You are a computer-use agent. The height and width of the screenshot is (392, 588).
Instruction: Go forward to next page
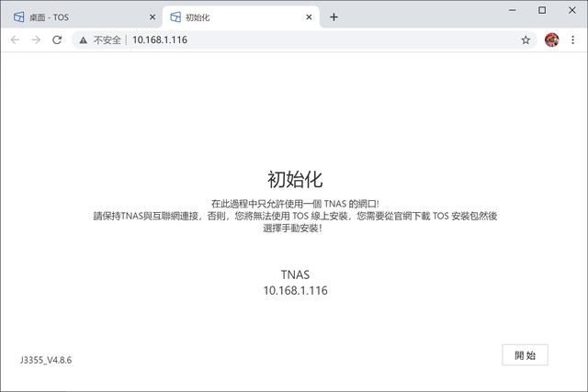coord(36,39)
